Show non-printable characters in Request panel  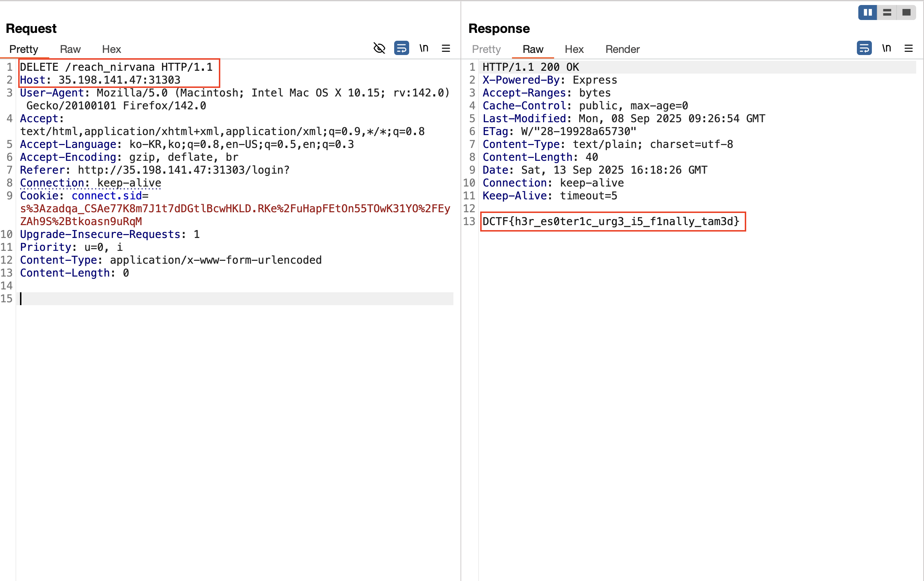coord(424,48)
